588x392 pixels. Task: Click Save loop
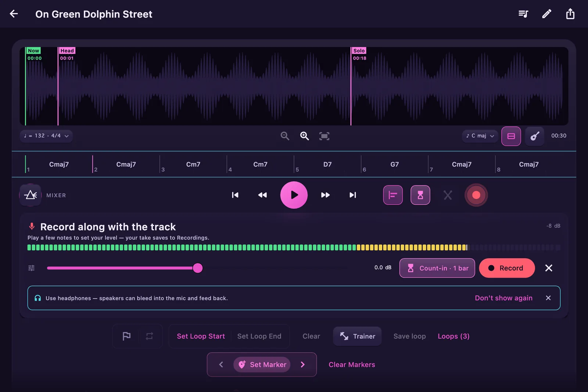[x=409, y=336]
